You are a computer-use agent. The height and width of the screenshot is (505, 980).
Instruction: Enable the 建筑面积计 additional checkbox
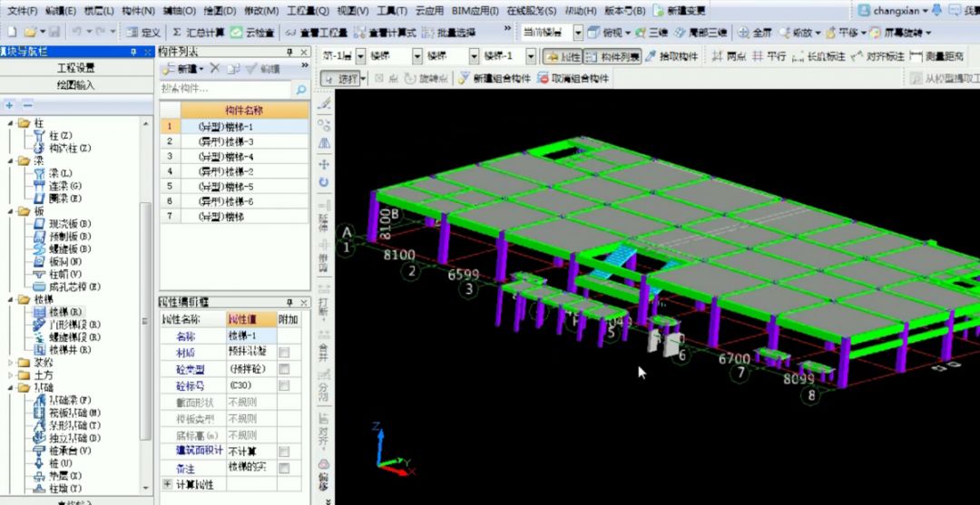click(284, 452)
